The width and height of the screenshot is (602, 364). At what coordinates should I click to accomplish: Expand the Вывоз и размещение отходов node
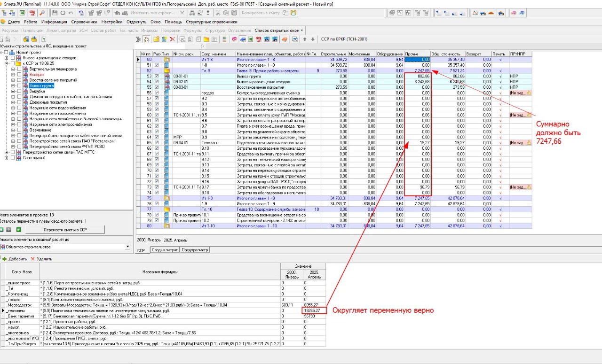point(7,58)
